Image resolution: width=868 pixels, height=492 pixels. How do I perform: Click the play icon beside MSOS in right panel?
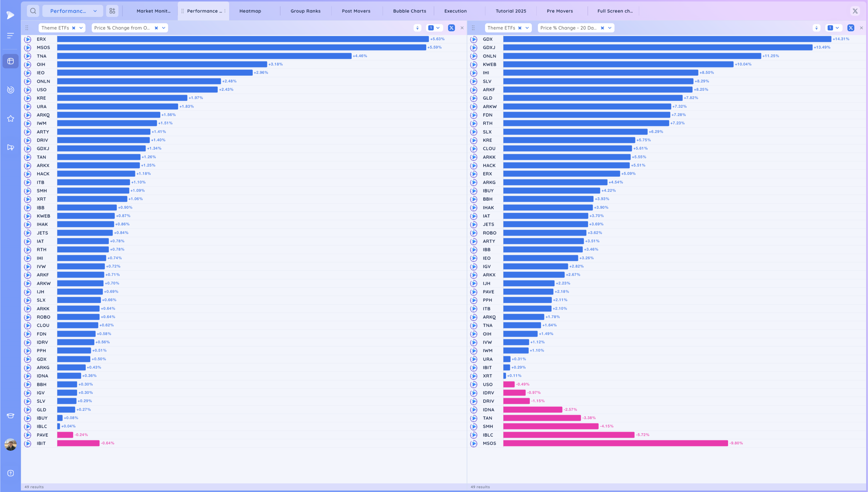tap(474, 443)
